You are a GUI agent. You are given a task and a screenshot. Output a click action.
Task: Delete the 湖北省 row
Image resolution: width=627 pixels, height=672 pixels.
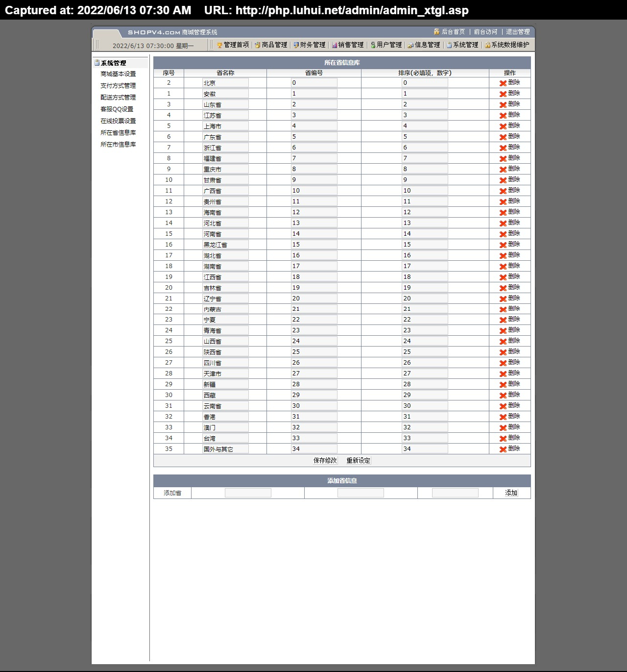click(509, 255)
